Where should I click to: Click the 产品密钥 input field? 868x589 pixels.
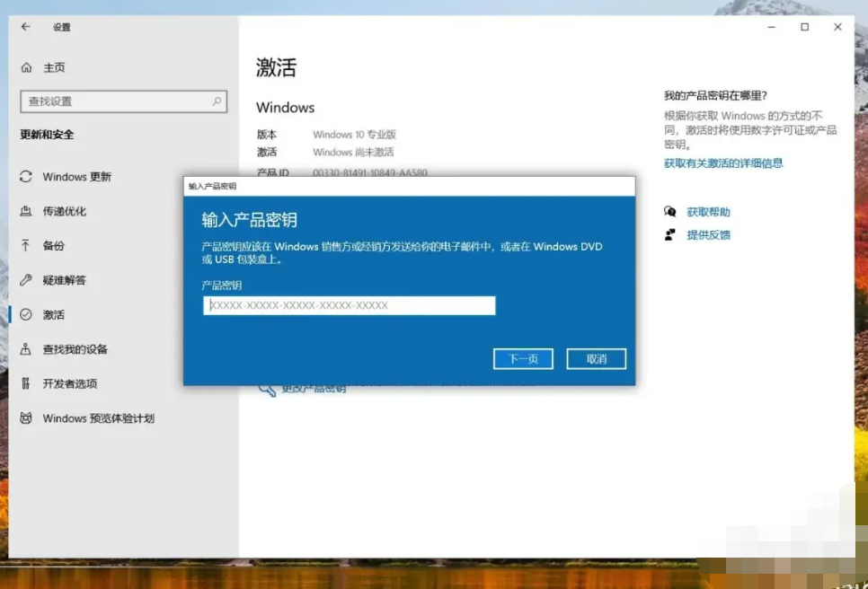349,305
